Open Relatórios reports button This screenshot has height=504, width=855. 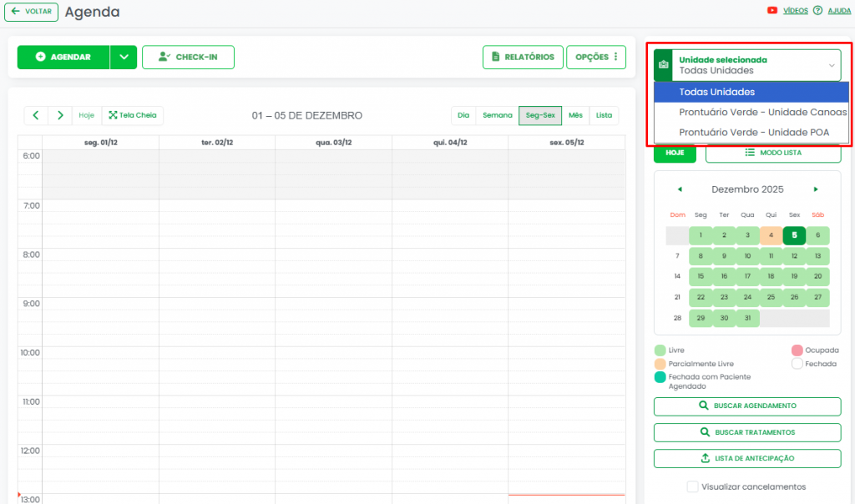[x=523, y=57]
